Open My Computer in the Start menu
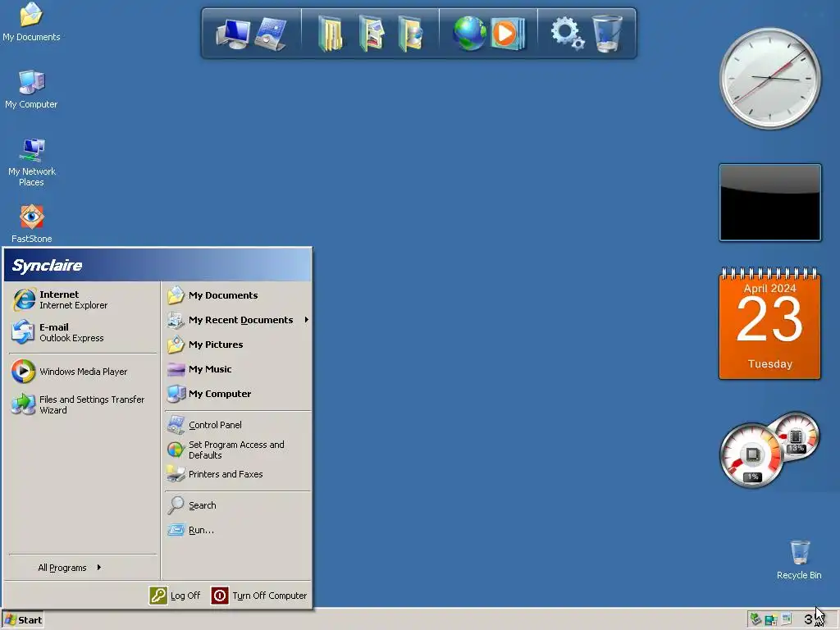This screenshot has width=840, height=630. click(x=237, y=394)
